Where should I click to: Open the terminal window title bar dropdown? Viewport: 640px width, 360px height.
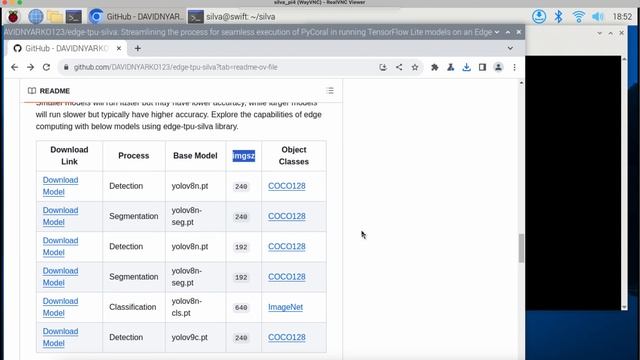[599, 33]
